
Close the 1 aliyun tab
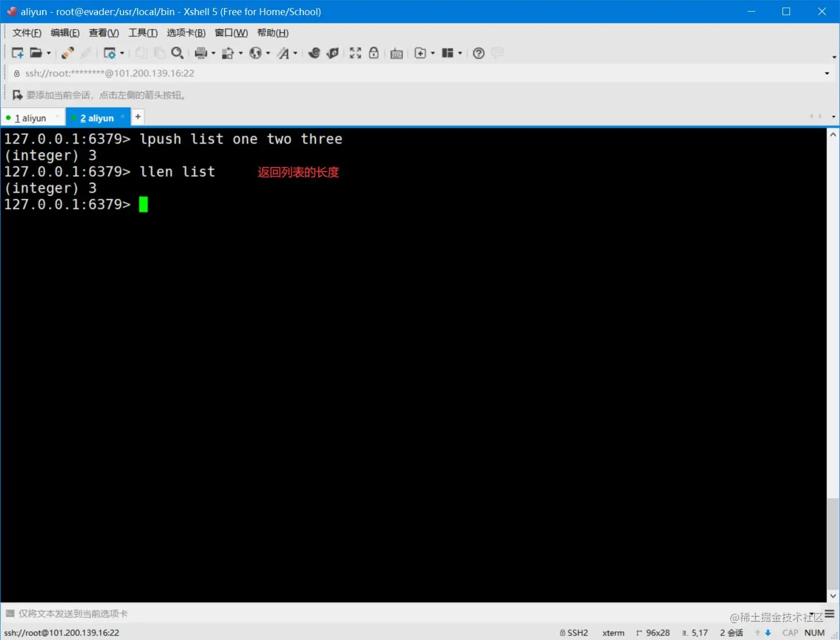tap(57, 117)
